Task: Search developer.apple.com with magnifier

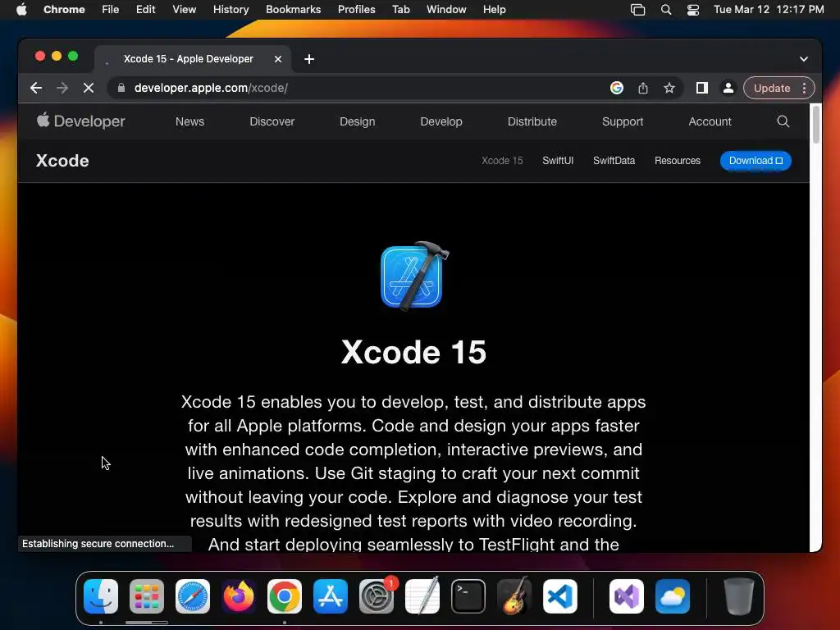Action: (x=783, y=121)
